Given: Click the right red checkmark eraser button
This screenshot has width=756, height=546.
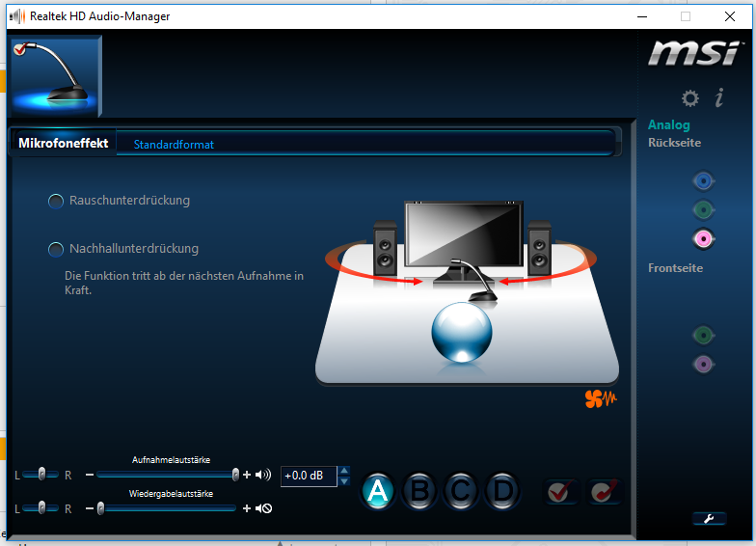Looking at the screenshot, I should tap(604, 492).
